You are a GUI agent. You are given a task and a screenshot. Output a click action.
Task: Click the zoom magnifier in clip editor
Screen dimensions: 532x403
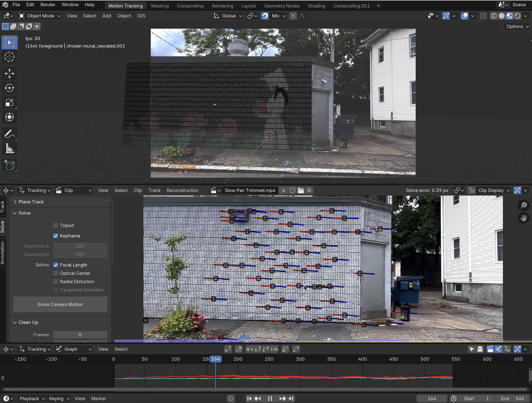point(524,205)
